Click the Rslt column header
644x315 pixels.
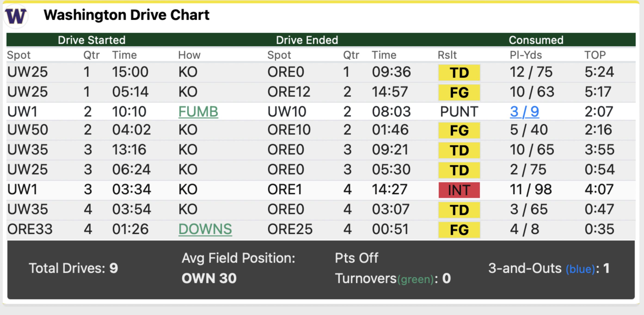tap(447, 55)
